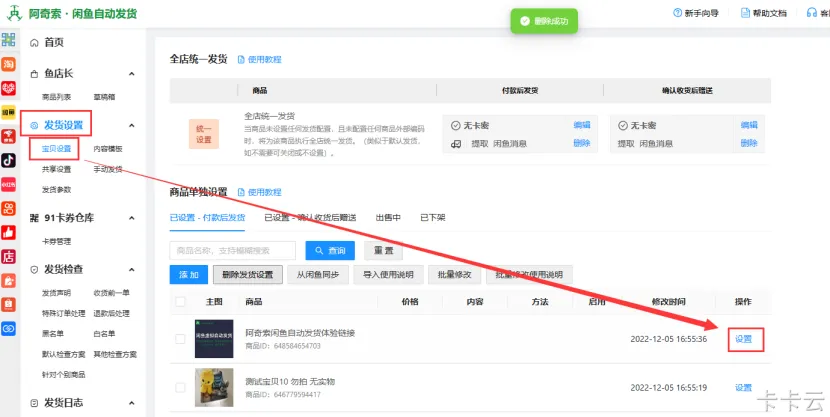830x417 pixels.
Task: Open 新手向导 beginner guide
Action: click(695, 13)
